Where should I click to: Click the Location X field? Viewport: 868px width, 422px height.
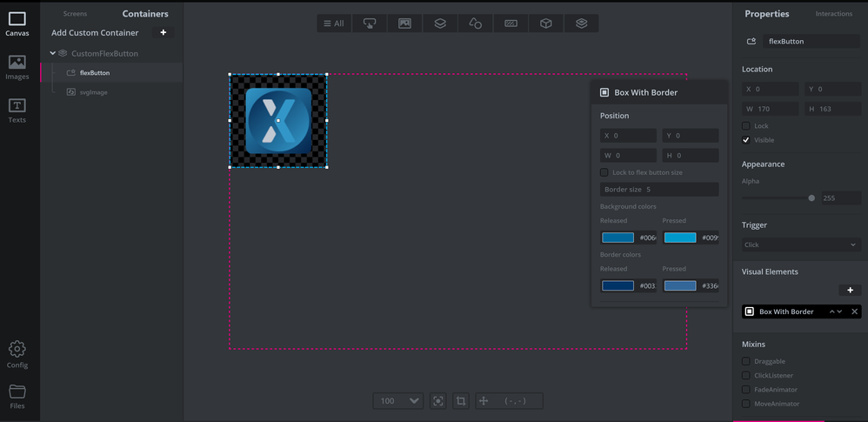pyautogui.click(x=770, y=89)
